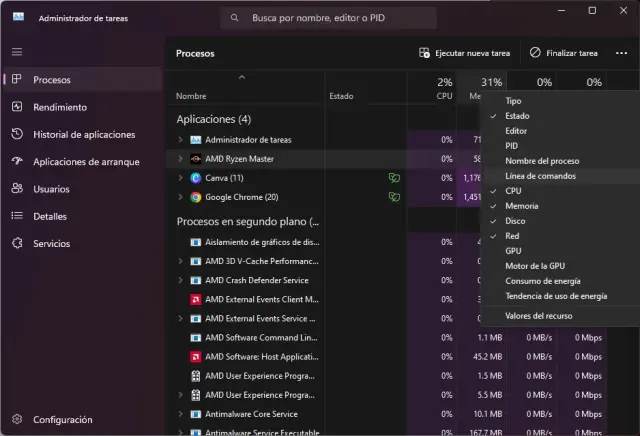The image size is (640, 436).
Task: Disable the Disco column in menu
Action: 515,221
